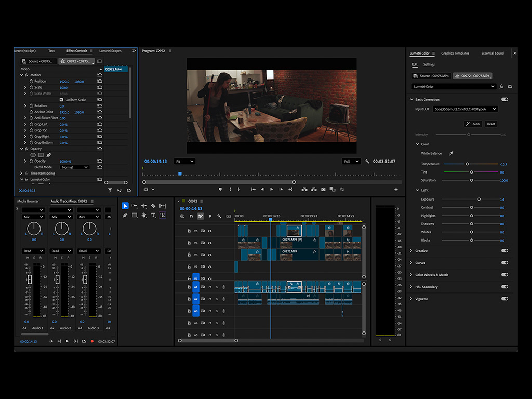The height and width of the screenshot is (399, 532).
Task: Click the Export Frame camera icon
Action: (x=323, y=189)
